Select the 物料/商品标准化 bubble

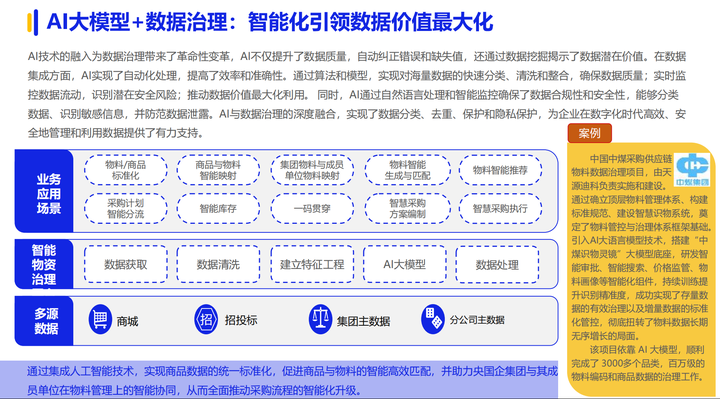pos(125,170)
